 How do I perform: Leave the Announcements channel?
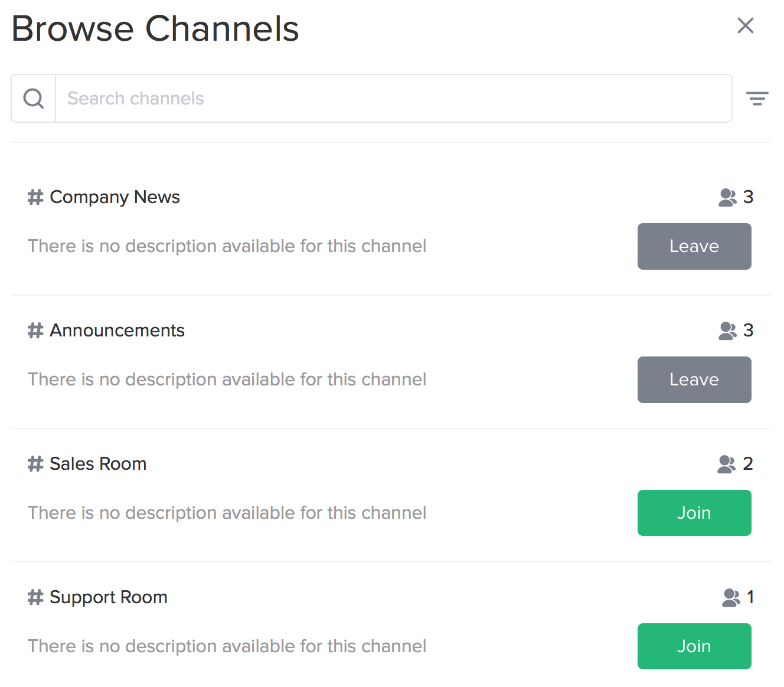[x=694, y=380]
